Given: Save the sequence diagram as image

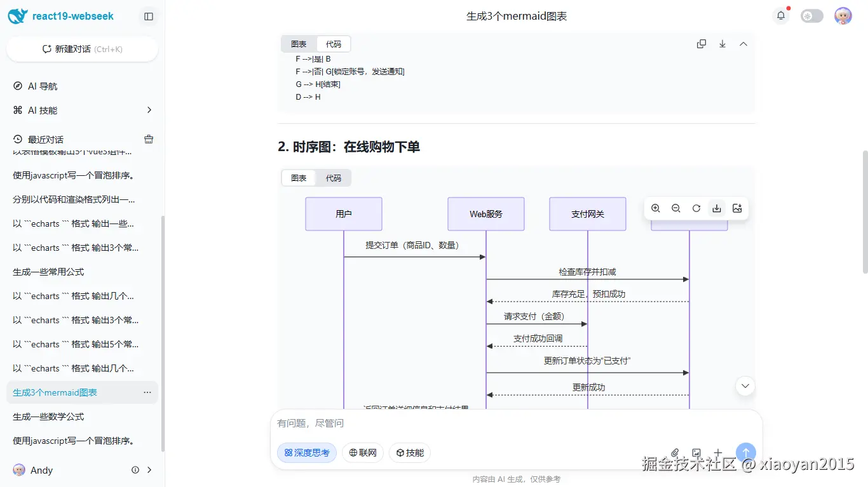Looking at the screenshot, I should pyautogui.click(x=737, y=208).
